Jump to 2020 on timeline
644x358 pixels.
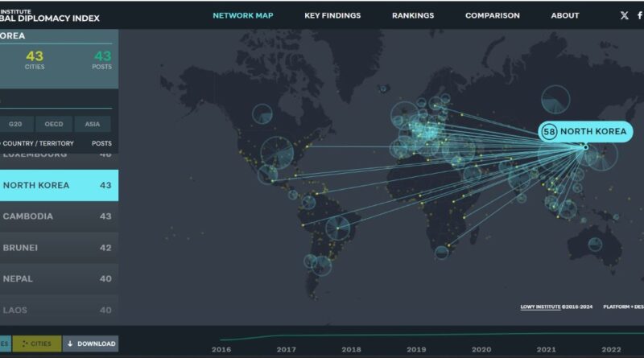tap(481, 349)
